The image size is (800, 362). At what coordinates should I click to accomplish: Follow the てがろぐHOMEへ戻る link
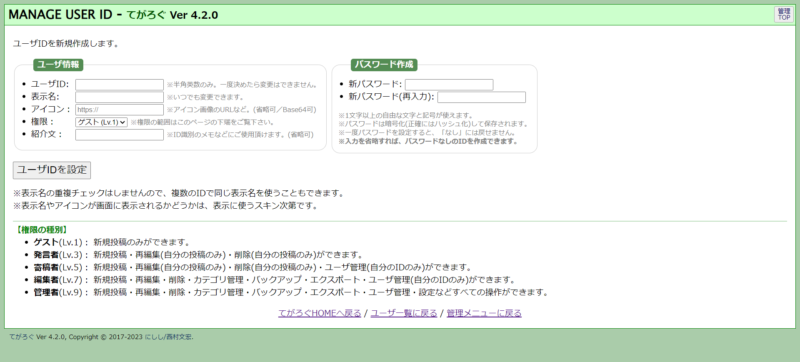(319, 313)
